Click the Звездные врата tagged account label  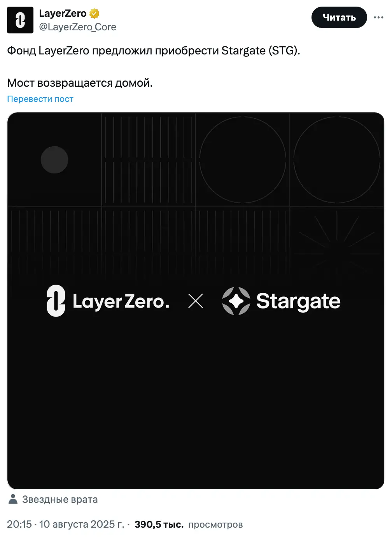click(60, 499)
